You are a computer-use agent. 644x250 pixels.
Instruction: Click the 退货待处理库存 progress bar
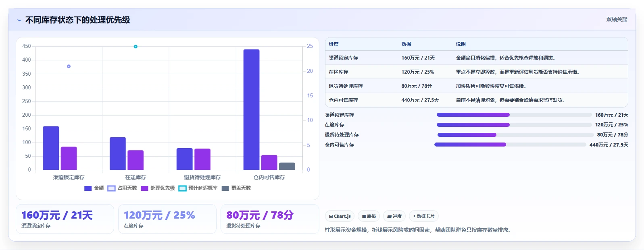515,135
